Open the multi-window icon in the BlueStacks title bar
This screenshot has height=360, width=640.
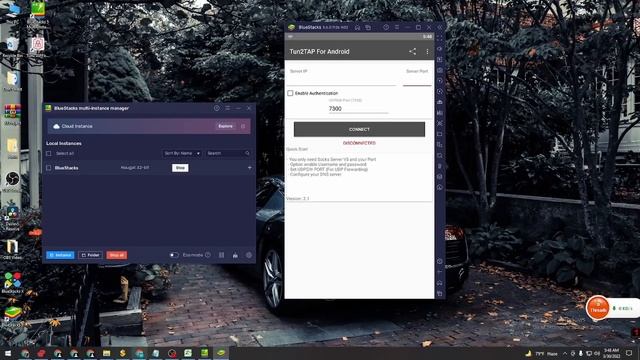coord(368,27)
